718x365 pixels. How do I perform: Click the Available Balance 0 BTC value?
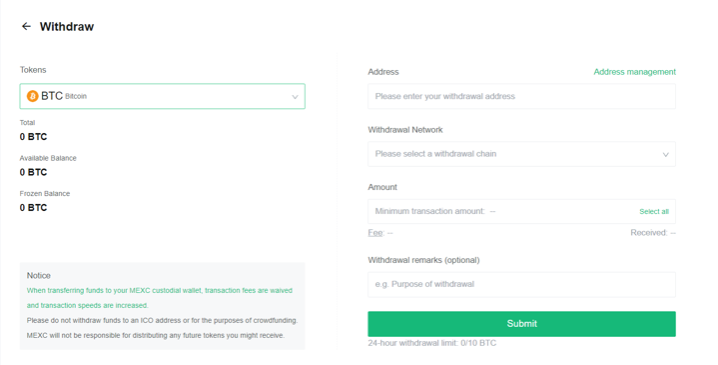click(33, 172)
